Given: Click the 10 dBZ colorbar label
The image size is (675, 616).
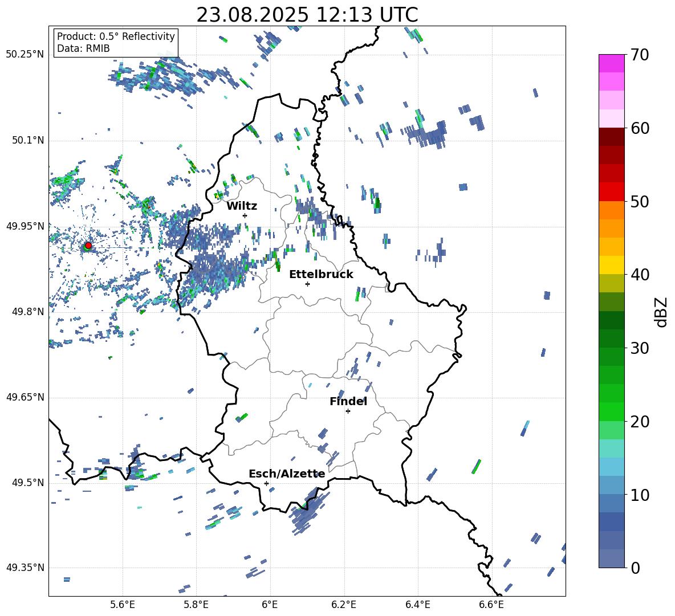Looking at the screenshot, I should click(640, 495).
